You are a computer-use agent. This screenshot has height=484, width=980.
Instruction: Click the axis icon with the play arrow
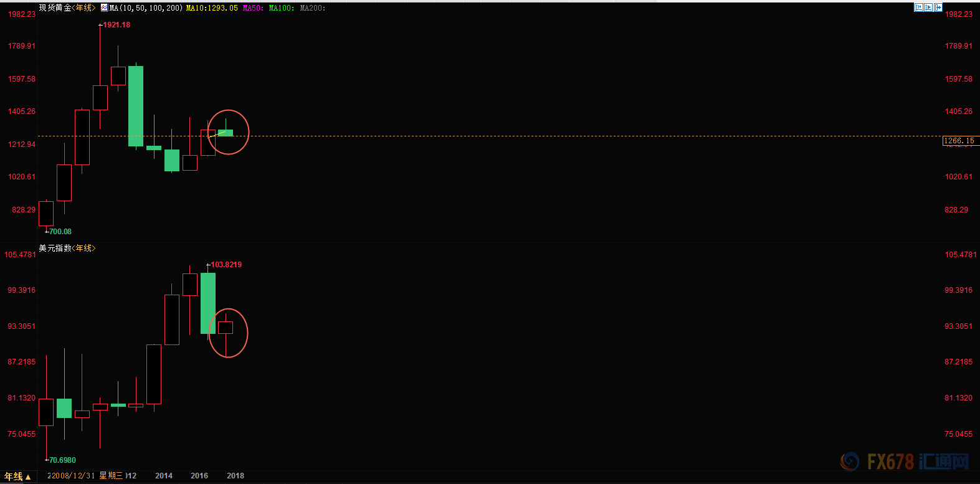928,7
